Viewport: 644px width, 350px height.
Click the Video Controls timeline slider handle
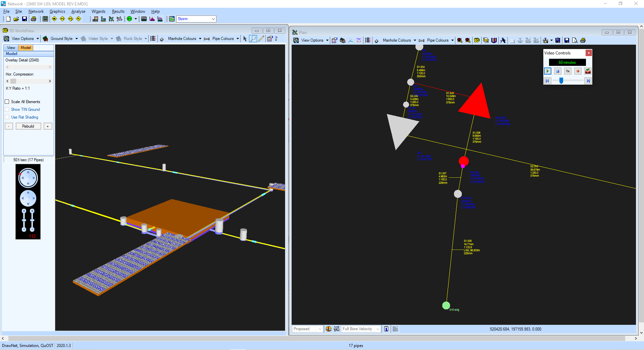[561, 81]
